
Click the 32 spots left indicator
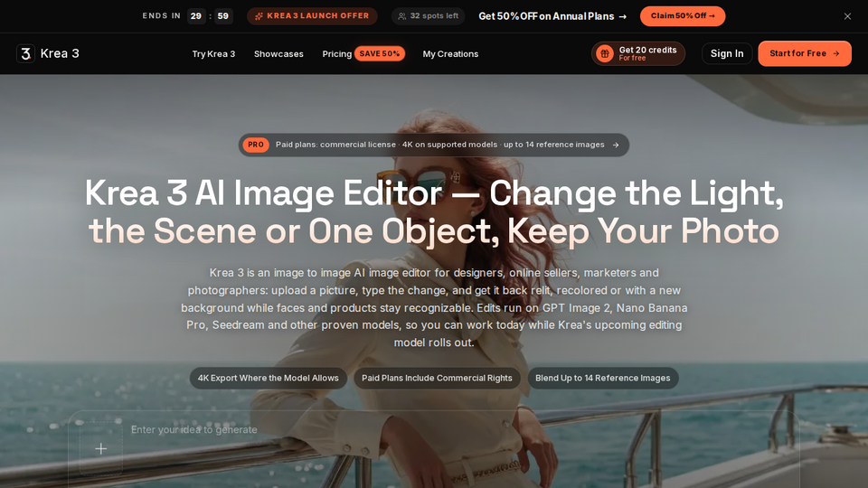(x=429, y=16)
